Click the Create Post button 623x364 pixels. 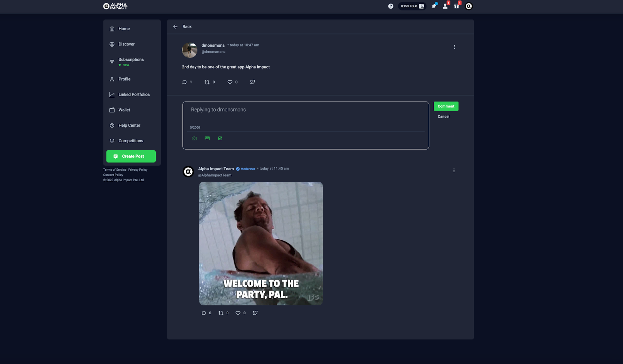point(131,156)
